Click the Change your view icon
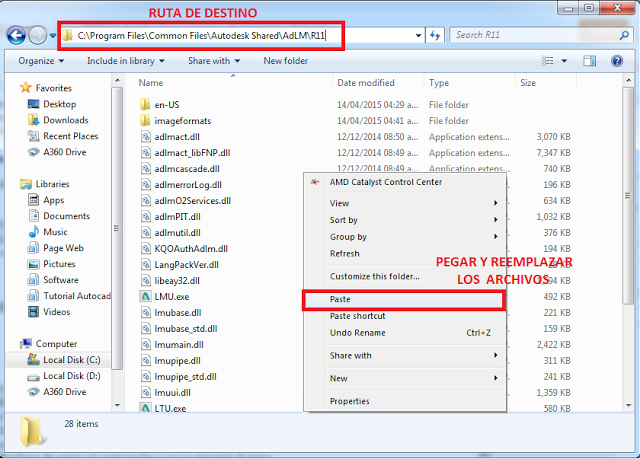 tap(547, 61)
